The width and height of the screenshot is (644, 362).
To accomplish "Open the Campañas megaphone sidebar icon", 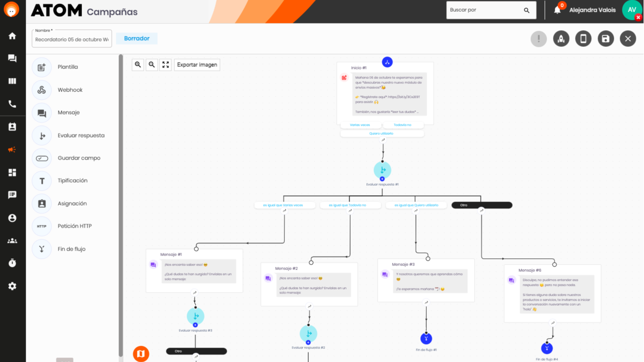I will coord(12,150).
